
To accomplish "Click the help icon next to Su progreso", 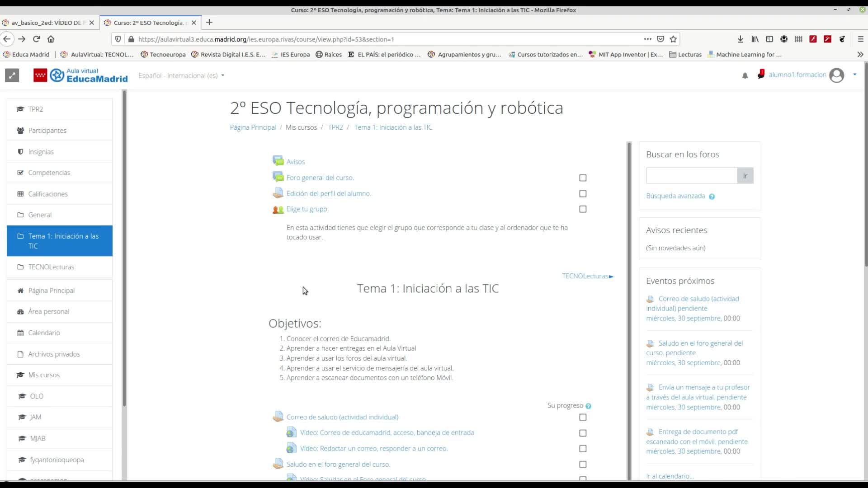I will pyautogui.click(x=588, y=406).
